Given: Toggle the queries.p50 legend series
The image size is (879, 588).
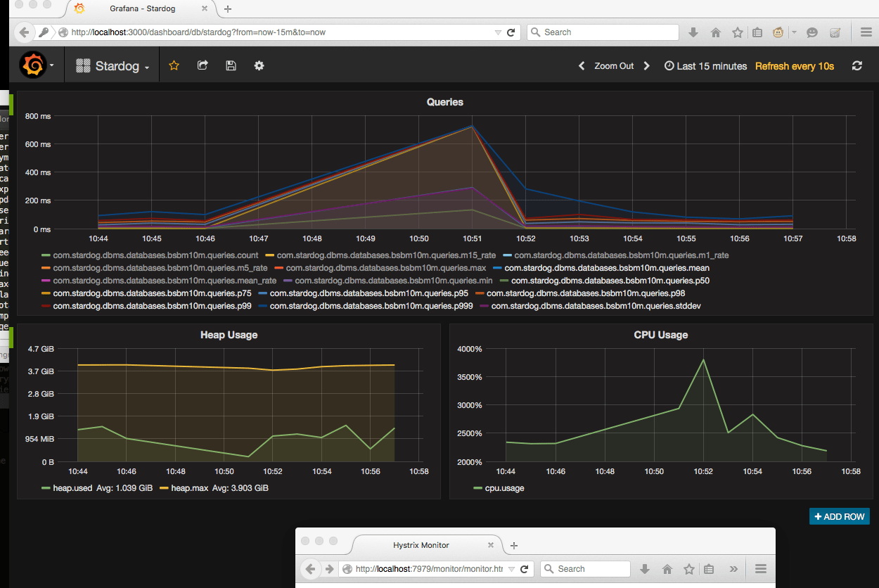Looking at the screenshot, I should point(610,281).
